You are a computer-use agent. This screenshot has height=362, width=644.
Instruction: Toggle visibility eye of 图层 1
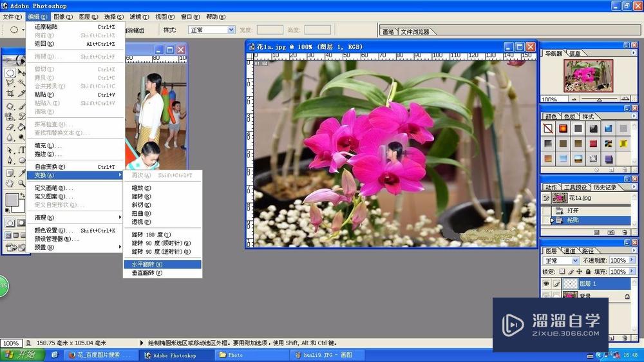(546, 283)
